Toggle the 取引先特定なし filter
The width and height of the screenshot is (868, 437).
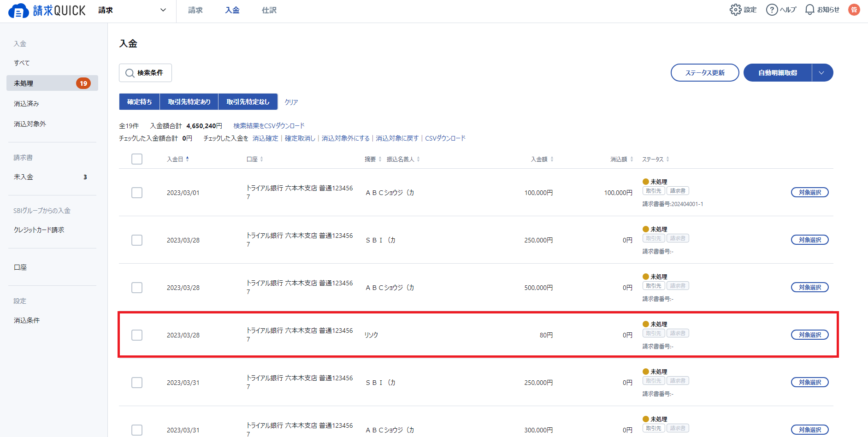248,102
